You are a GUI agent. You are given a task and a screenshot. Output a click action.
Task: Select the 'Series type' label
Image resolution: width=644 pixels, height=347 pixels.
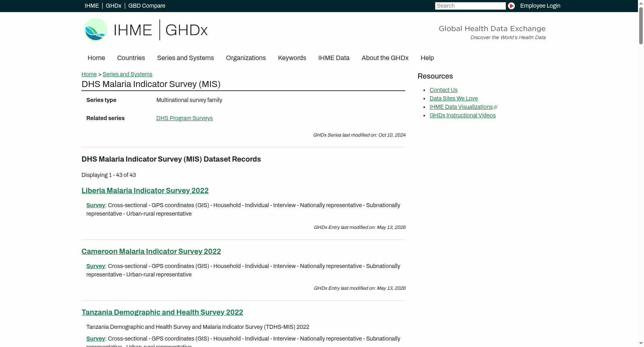click(x=101, y=100)
